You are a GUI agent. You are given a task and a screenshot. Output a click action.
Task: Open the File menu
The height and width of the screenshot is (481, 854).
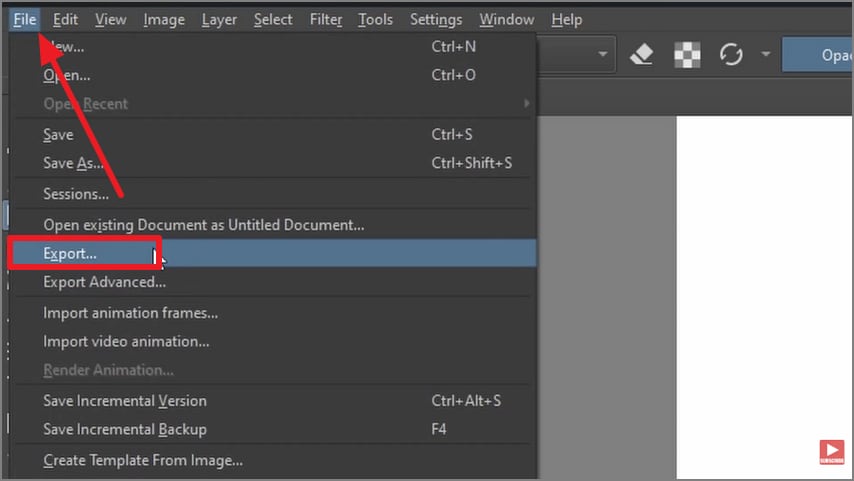point(25,20)
